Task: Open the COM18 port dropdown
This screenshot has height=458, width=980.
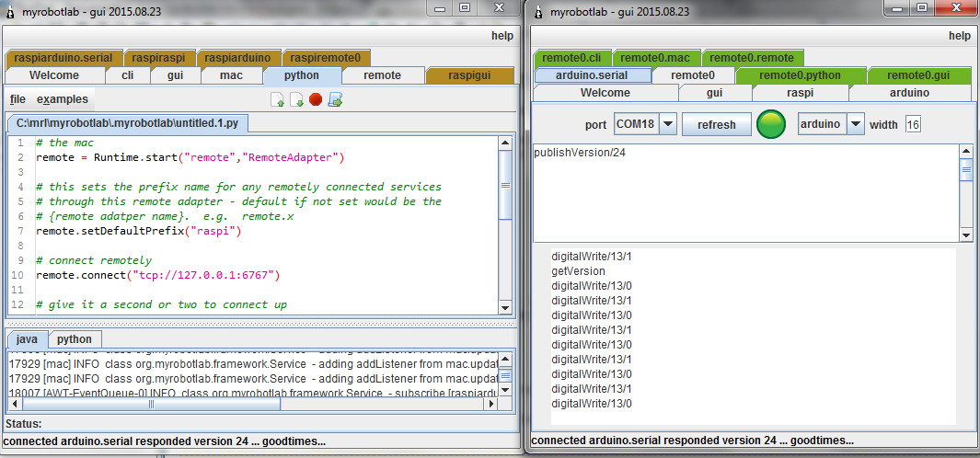Action: 668,124
